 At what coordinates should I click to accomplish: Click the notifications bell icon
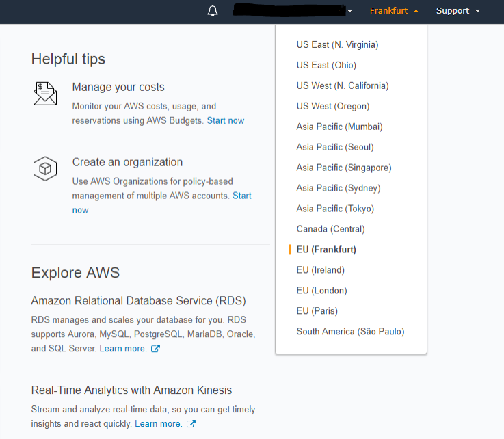coord(213,11)
